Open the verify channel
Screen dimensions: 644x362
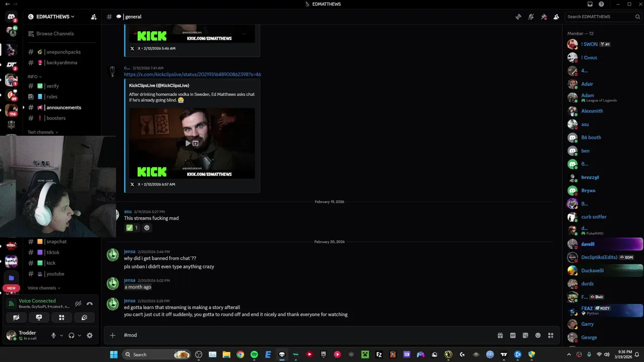tap(52, 86)
